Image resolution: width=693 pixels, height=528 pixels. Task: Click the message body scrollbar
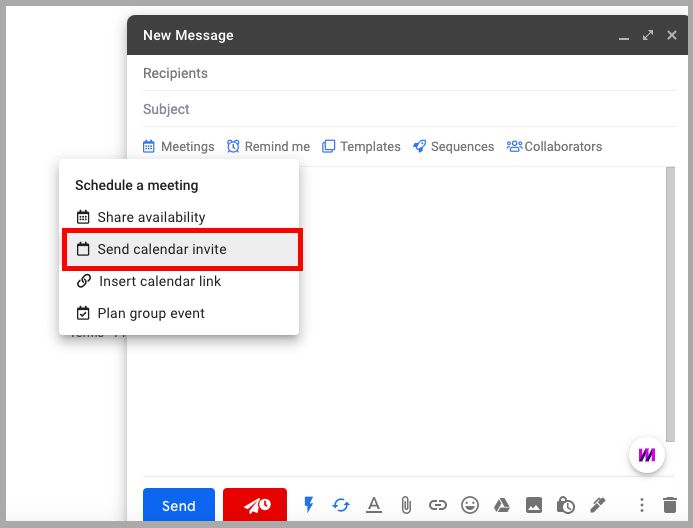pos(670,304)
